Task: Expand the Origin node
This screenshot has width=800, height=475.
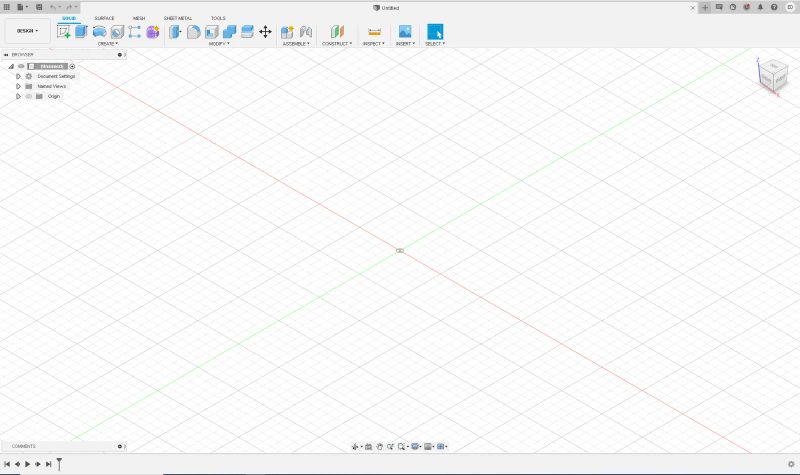Action: 18,96
